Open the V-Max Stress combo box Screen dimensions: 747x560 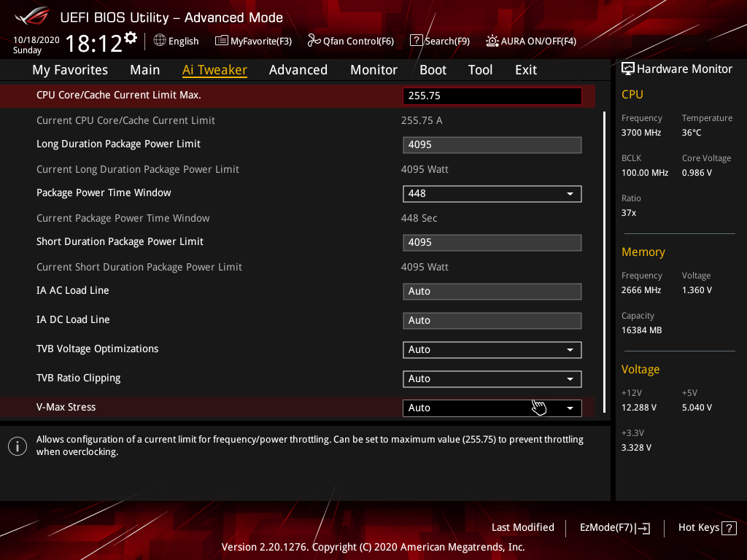click(492, 408)
